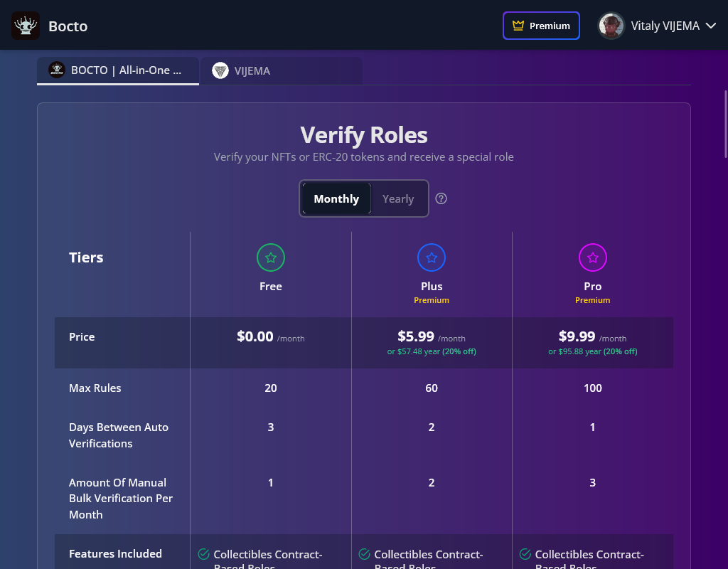Switch billing to Yearly
This screenshot has height=569, width=728.
click(x=398, y=199)
